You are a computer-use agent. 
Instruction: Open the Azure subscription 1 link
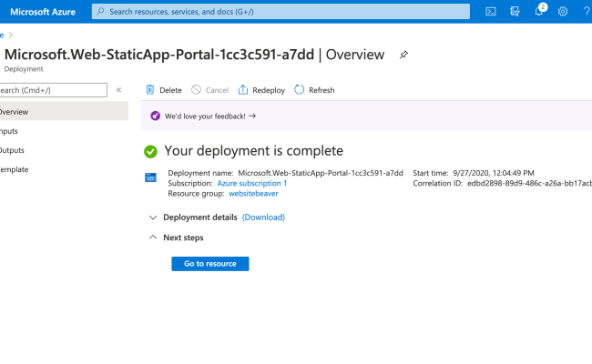point(251,183)
